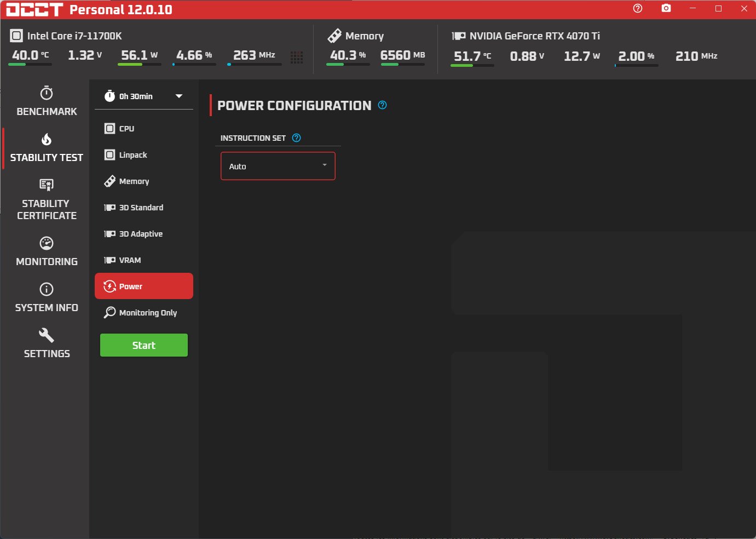Open the Benchmark section
This screenshot has height=539, width=756.
[47, 101]
